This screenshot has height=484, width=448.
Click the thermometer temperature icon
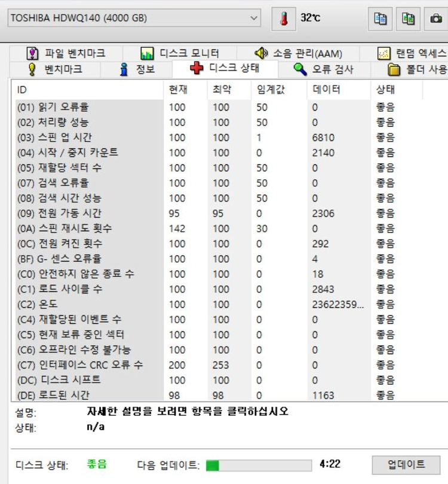[x=284, y=19]
